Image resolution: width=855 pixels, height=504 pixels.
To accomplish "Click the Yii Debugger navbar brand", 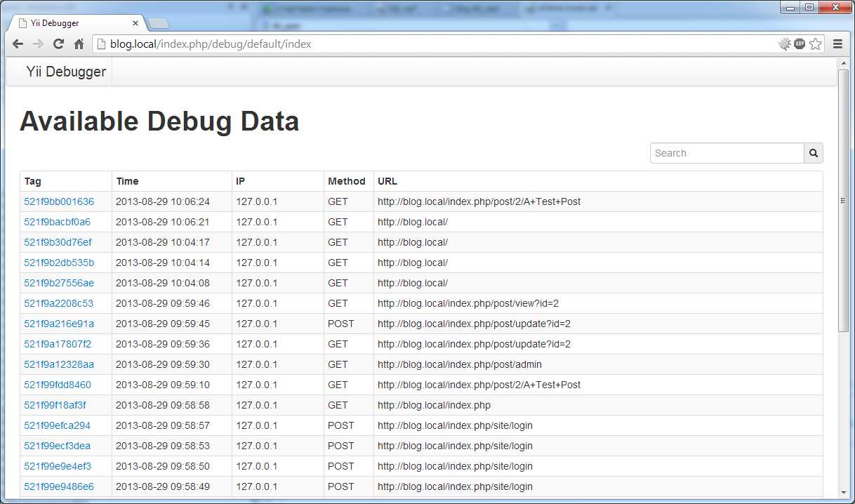I will [66, 72].
